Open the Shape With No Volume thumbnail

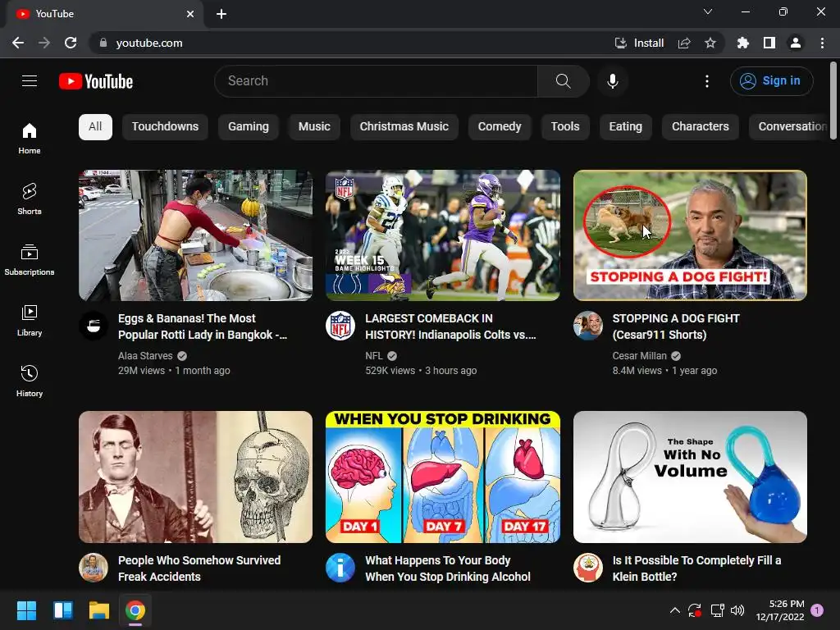click(690, 477)
